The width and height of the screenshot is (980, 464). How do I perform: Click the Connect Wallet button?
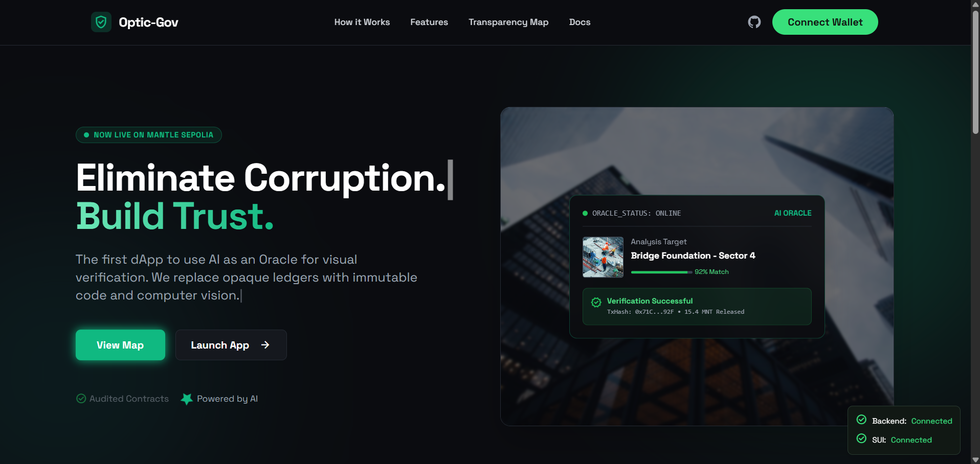(x=825, y=22)
